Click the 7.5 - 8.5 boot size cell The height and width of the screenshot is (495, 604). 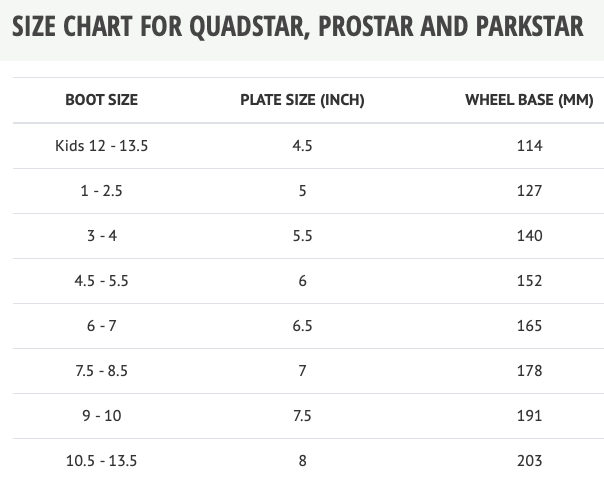[102, 371]
